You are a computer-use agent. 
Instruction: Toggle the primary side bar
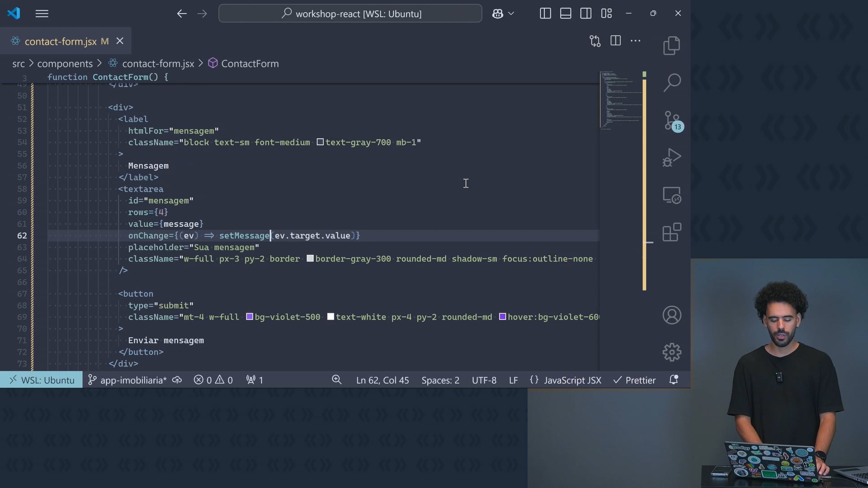tap(545, 14)
